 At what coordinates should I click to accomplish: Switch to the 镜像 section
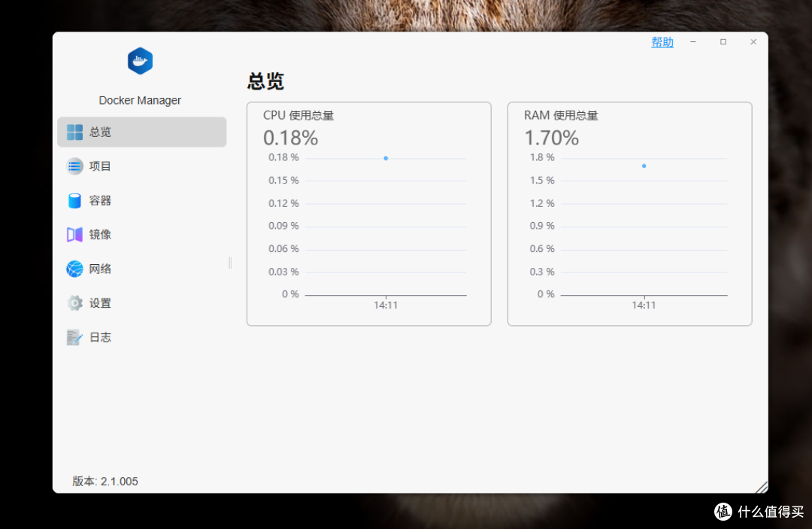tap(142, 235)
